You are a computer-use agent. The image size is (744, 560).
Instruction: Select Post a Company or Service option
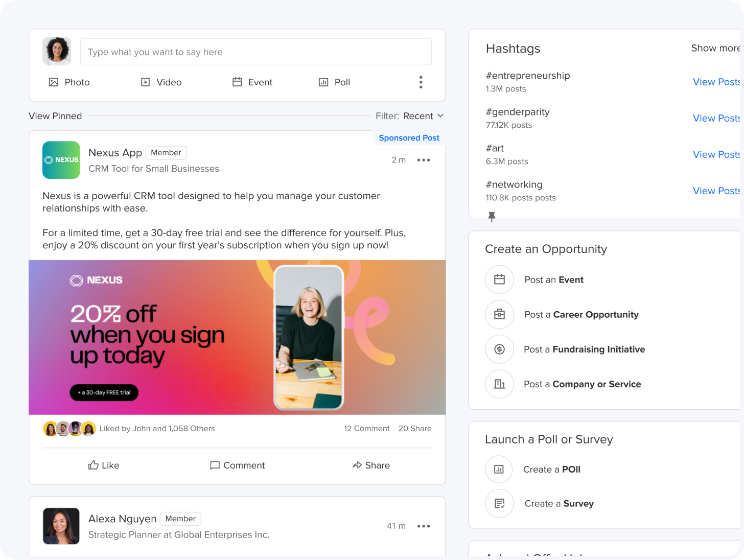(x=582, y=384)
